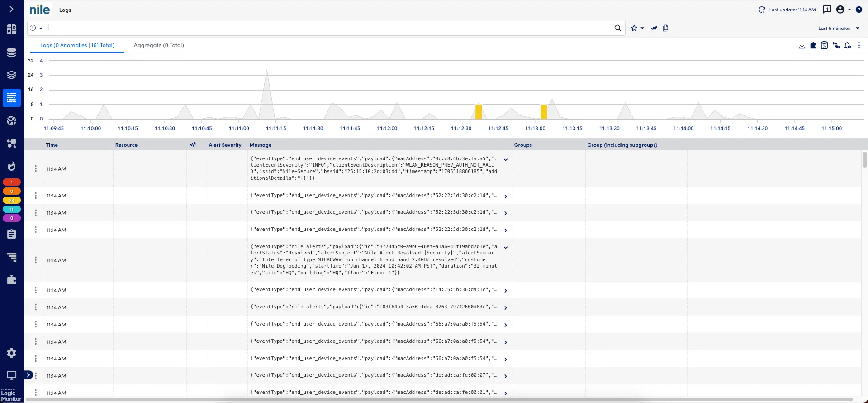This screenshot has width=868, height=403.
Task: Open the Settings gear icon
Action: pos(12,353)
